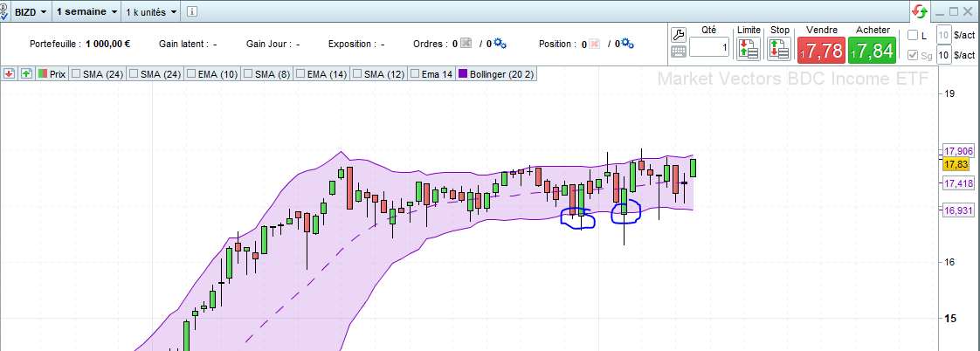Click the red-green Prix color swatch

point(43,73)
